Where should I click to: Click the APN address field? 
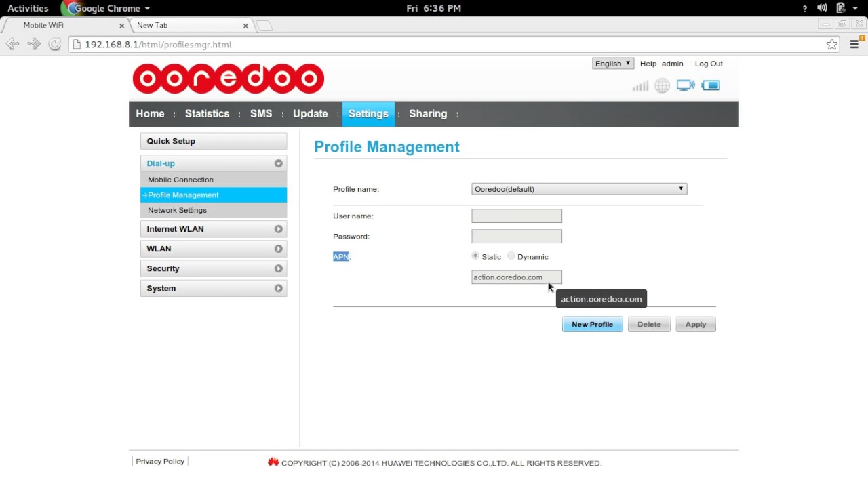(517, 277)
